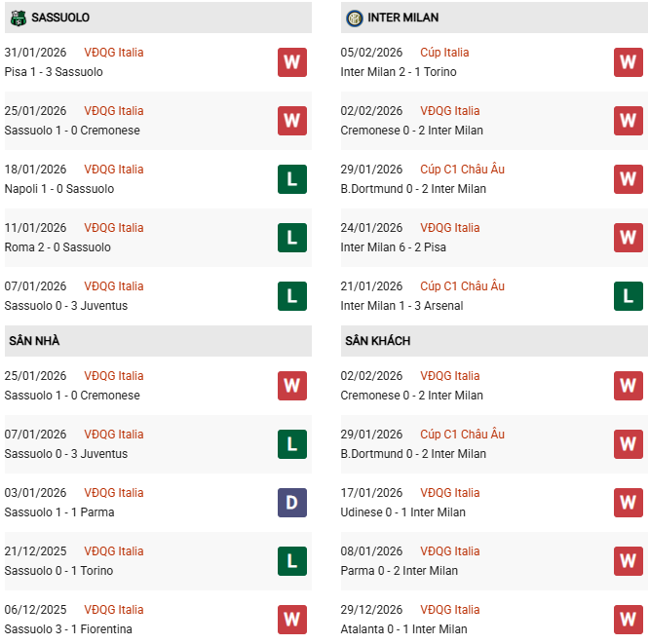Click W badge for Atalanta 0-1 Inter Milan
This screenshot has width=649, height=644.
coord(628,620)
